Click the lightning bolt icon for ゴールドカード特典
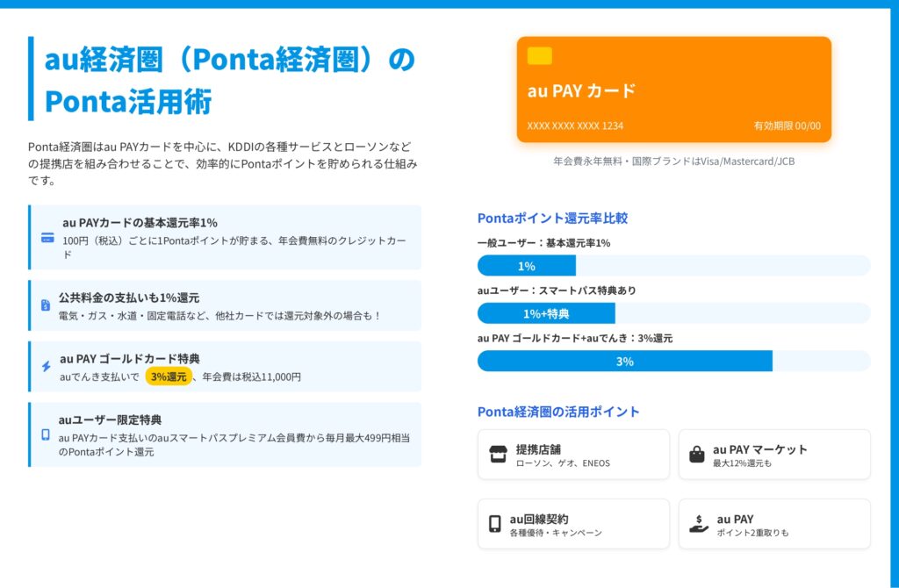Image resolution: width=899 pixels, height=588 pixels. pyautogui.click(x=46, y=367)
